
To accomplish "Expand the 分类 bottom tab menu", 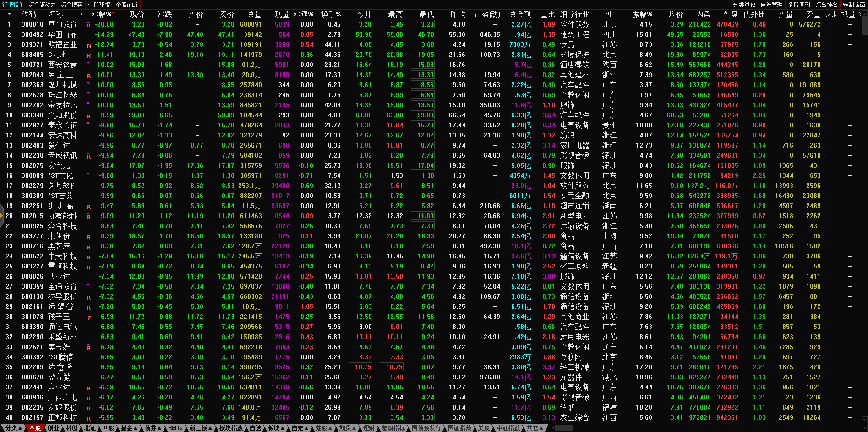I will pyautogui.click(x=13, y=428).
